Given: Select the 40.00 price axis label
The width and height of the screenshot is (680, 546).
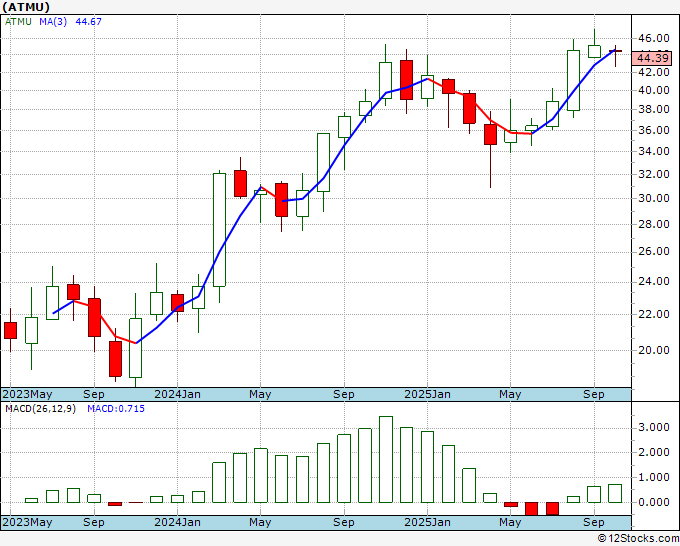Looking at the screenshot, I should pos(654,90).
